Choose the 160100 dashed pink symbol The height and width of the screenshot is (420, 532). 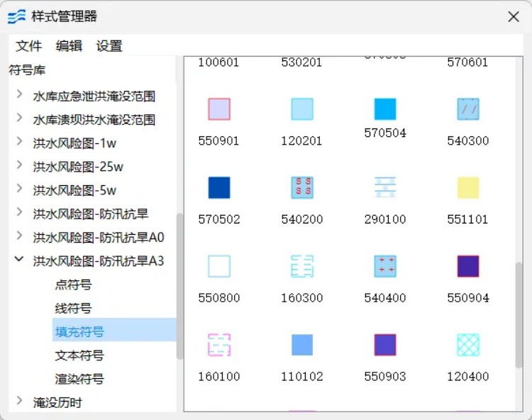pyautogui.click(x=219, y=345)
